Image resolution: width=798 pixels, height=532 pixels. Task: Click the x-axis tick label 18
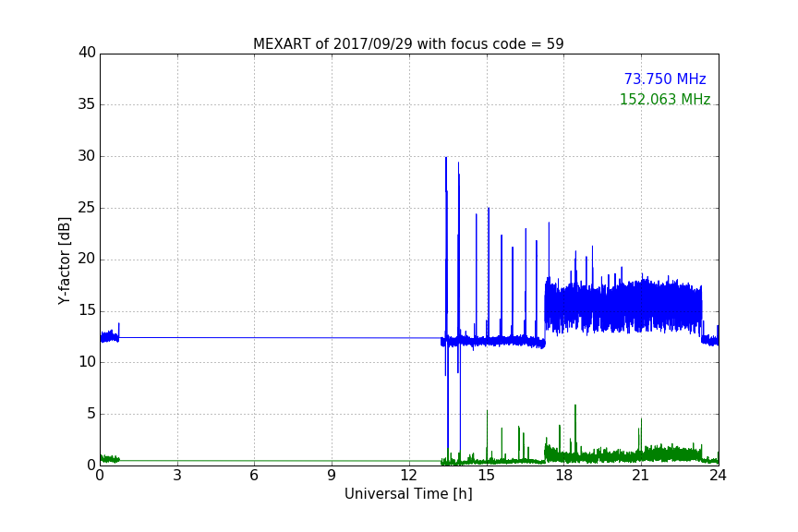[x=564, y=476]
